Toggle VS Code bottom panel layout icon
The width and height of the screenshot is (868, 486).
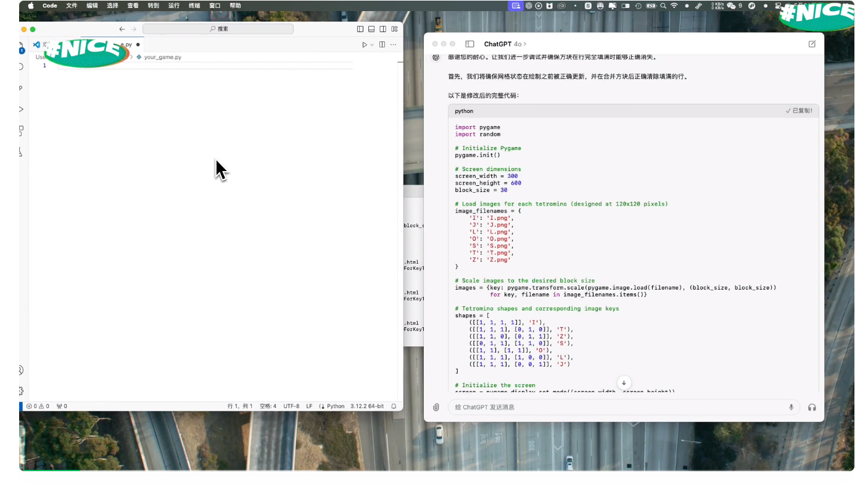tap(371, 29)
